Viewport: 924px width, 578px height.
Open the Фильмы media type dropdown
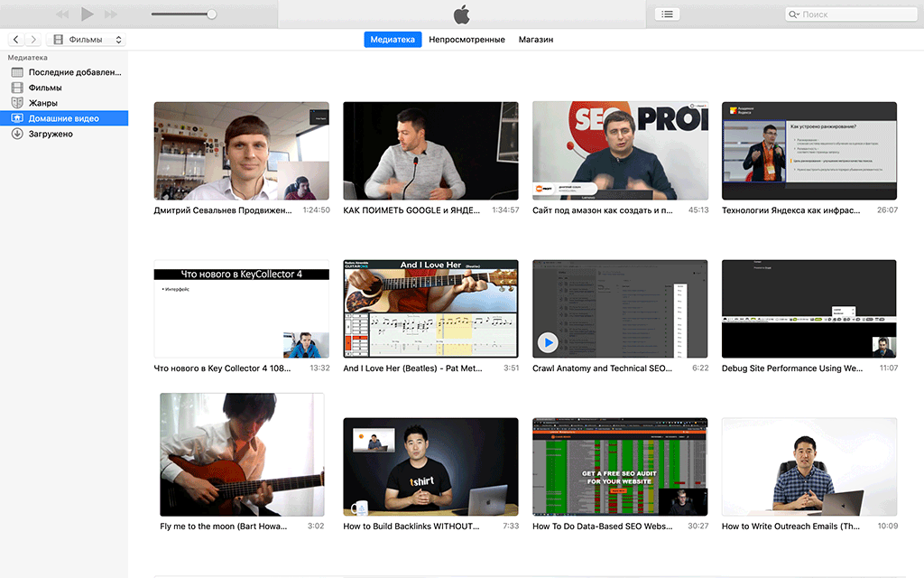[86, 40]
